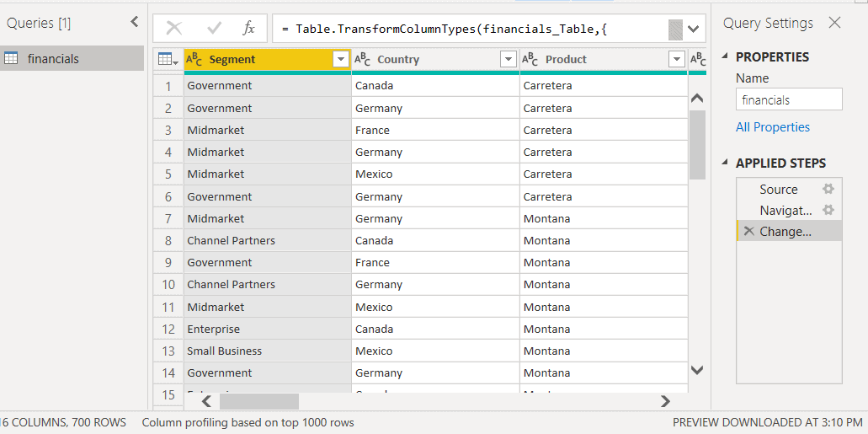Click the Mexico cell in row 5

click(x=435, y=174)
